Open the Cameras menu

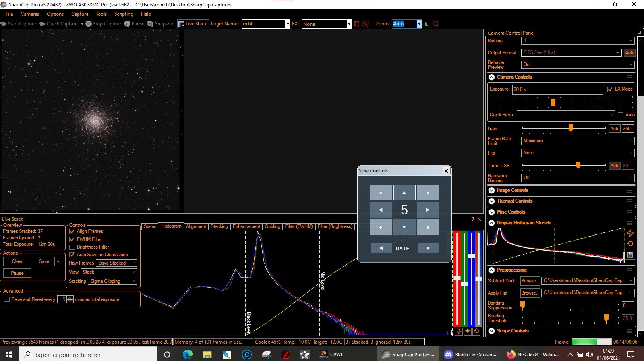tap(30, 14)
